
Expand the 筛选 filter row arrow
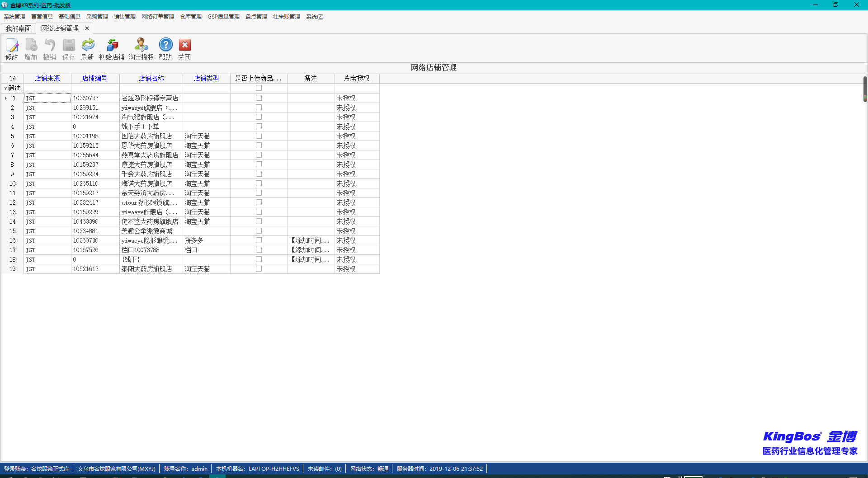click(x=5, y=88)
